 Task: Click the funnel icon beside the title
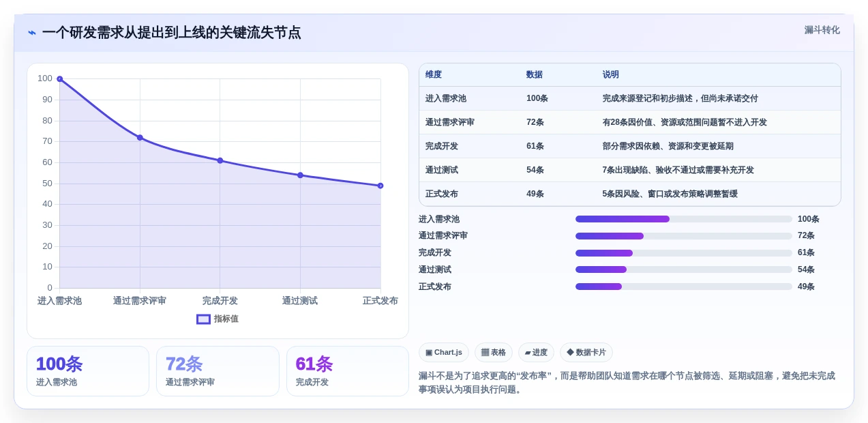click(x=32, y=33)
